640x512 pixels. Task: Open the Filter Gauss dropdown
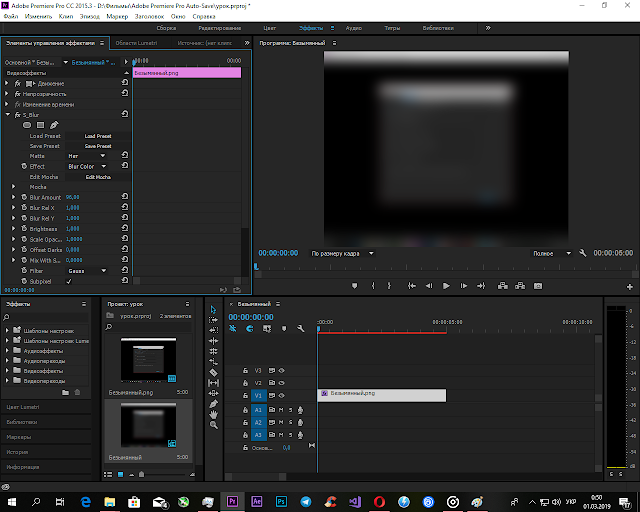click(x=87, y=271)
